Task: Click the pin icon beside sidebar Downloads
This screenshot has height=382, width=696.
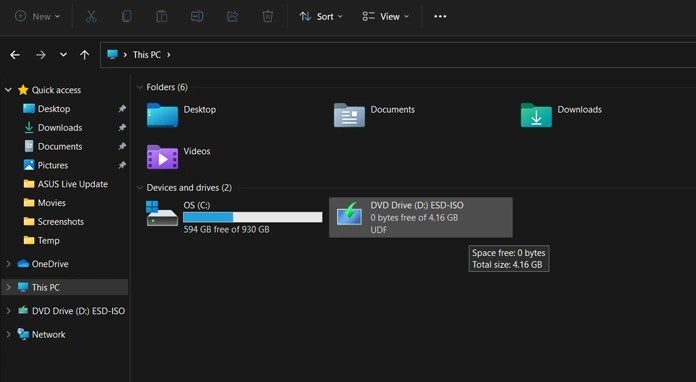Action: [122, 128]
